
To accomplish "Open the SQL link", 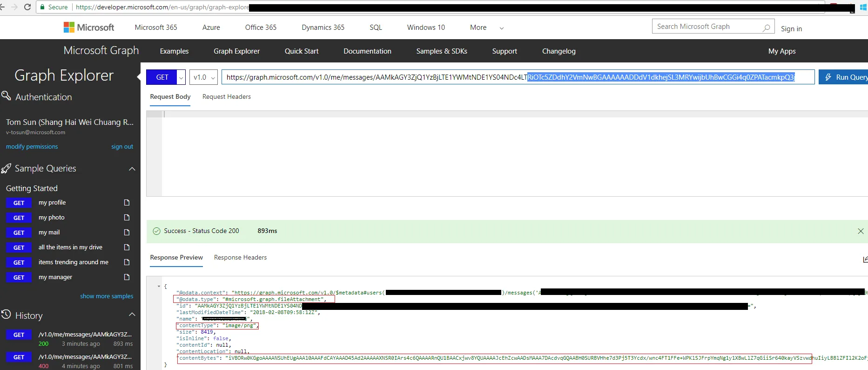I will pos(376,27).
